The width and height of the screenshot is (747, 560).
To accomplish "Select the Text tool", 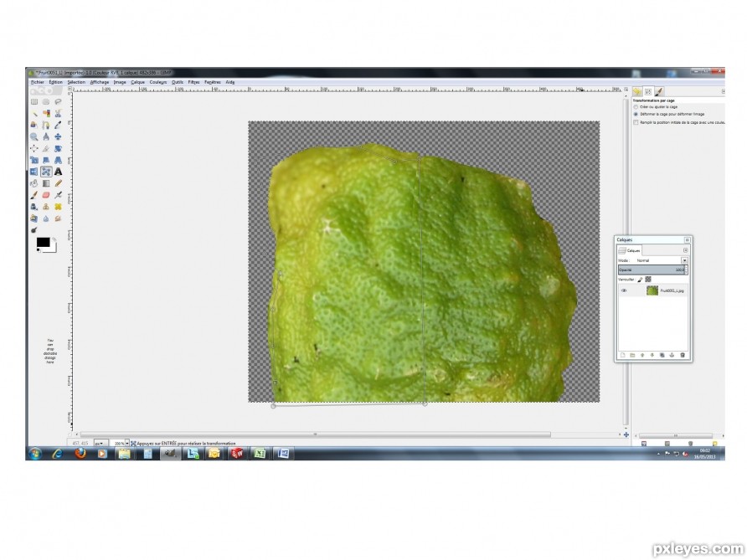I will pyautogui.click(x=58, y=172).
